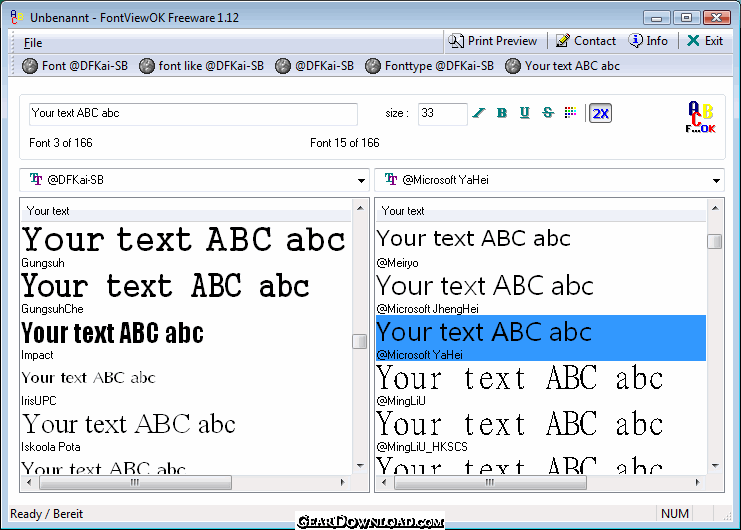Image resolution: width=741 pixels, height=530 pixels.
Task: Click Print Preview in the toolbar
Action: point(492,41)
